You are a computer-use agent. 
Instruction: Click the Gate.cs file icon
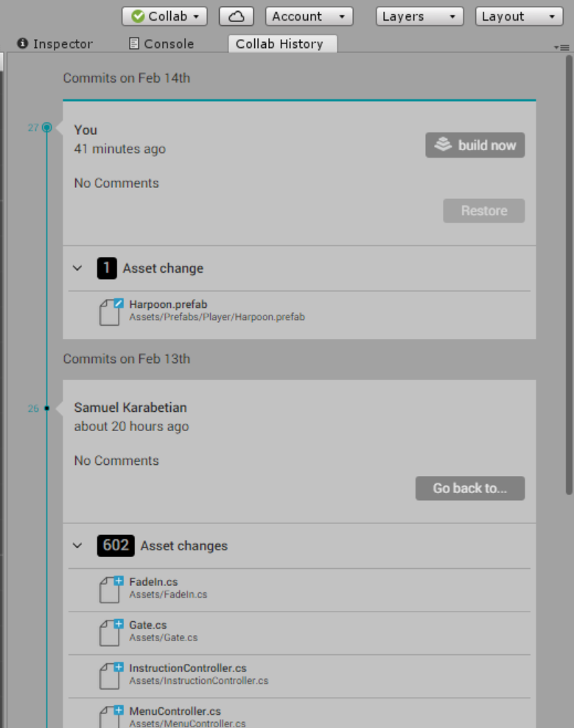coord(110,632)
